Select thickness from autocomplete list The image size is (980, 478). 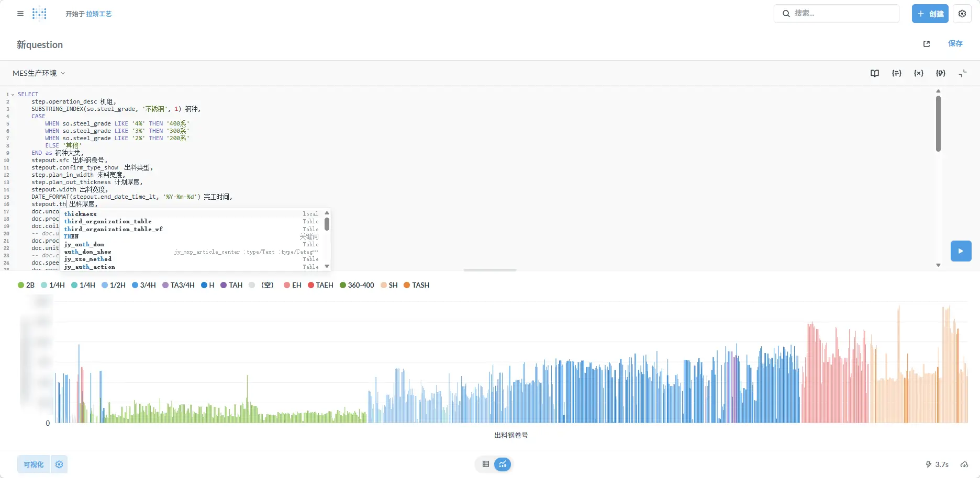[x=81, y=214]
